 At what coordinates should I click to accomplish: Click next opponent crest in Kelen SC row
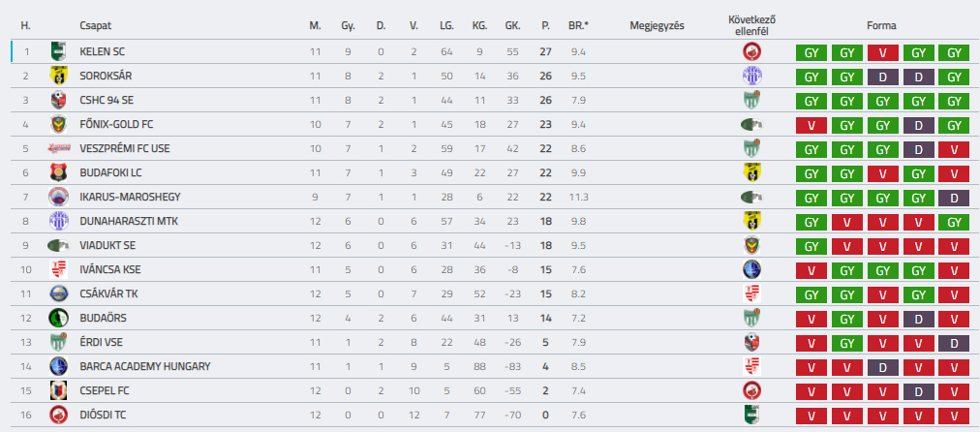click(x=752, y=51)
